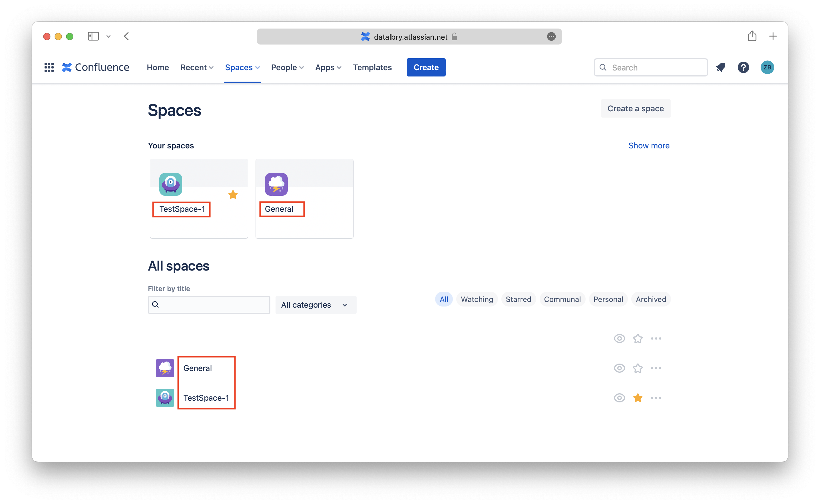The height and width of the screenshot is (504, 820).
Task: Switch to the Archived filter tab
Action: tap(651, 299)
